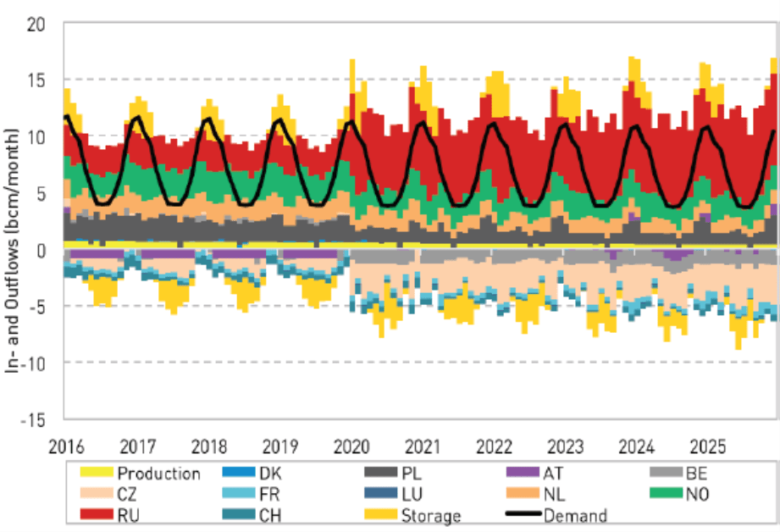Click the negative "-15" y-axis tick label
Screen dimensions: 780x532
tap(33, 420)
